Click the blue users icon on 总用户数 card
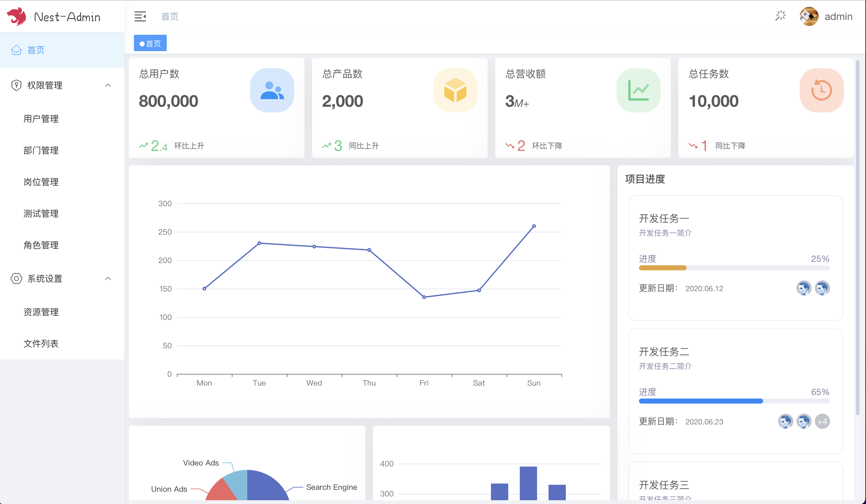866x504 pixels. [272, 90]
